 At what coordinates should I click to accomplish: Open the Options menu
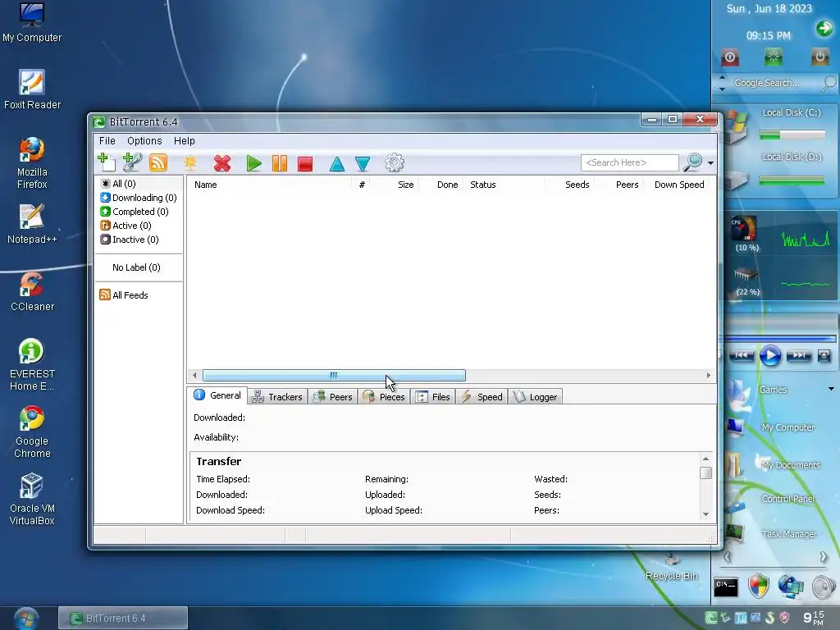(x=144, y=140)
